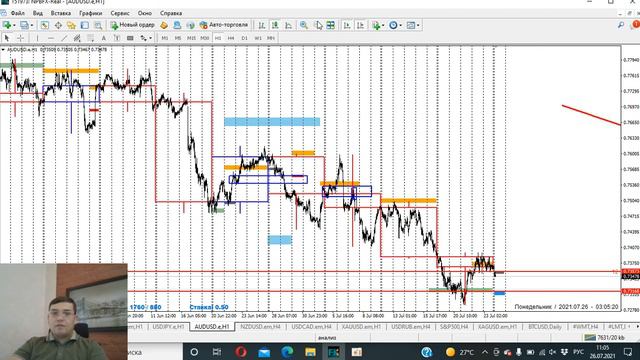Click the profiles icon
Viewport: 640px width, 360px height.
[24, 25]
